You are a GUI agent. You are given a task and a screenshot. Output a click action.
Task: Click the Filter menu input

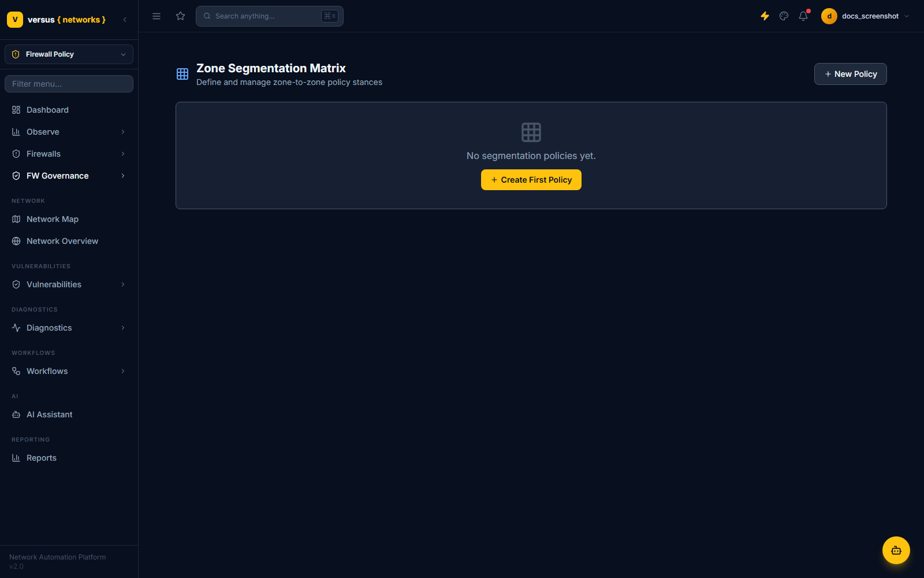tap(69, 84)
